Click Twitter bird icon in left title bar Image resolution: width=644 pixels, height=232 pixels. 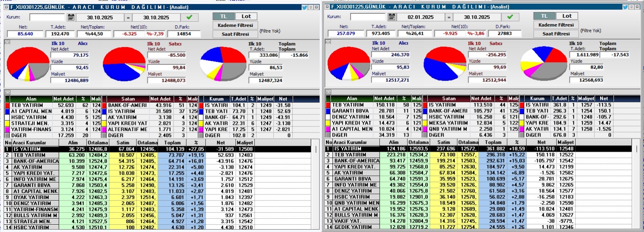click(305, 7)
